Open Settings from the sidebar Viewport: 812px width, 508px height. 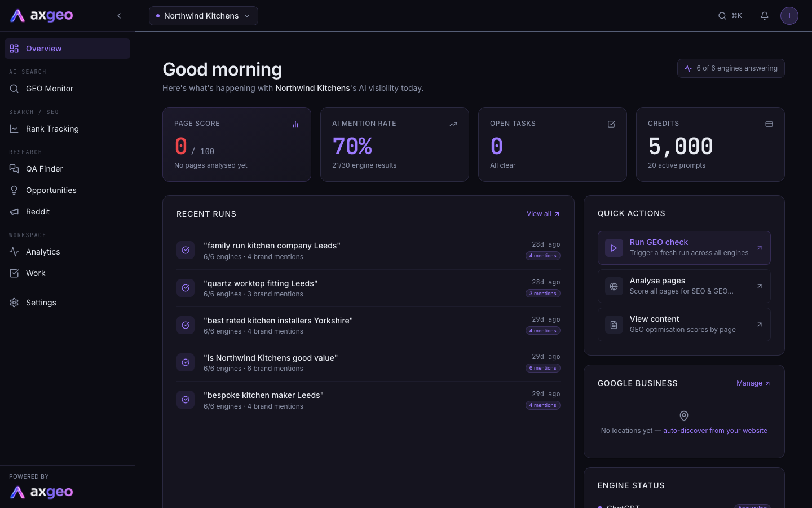67,303
